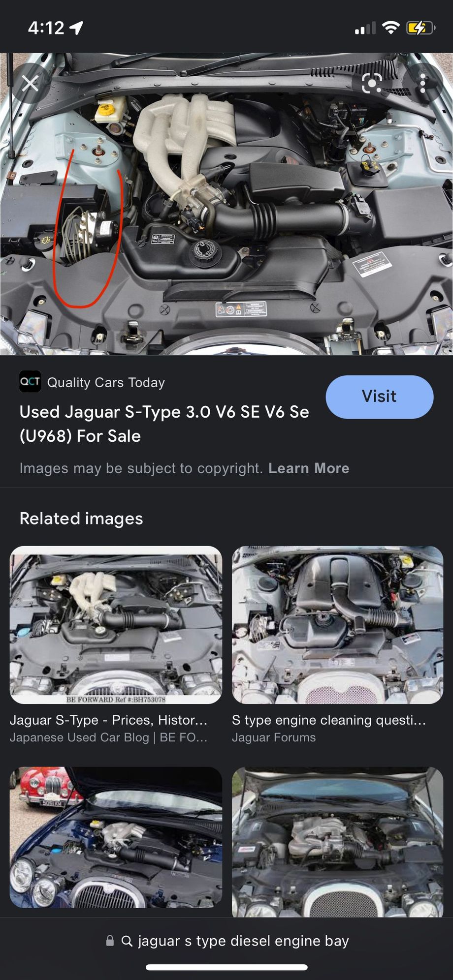Open the silver Jaguar front engine thumbnail

pyautogui.click(x=337, y=842)
